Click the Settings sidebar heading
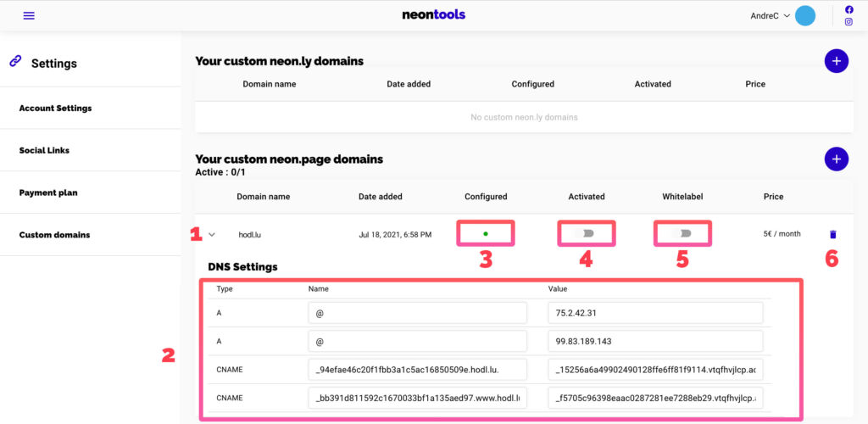The height and width of the screenshot is (424, 868). click(x=54, y=64)
